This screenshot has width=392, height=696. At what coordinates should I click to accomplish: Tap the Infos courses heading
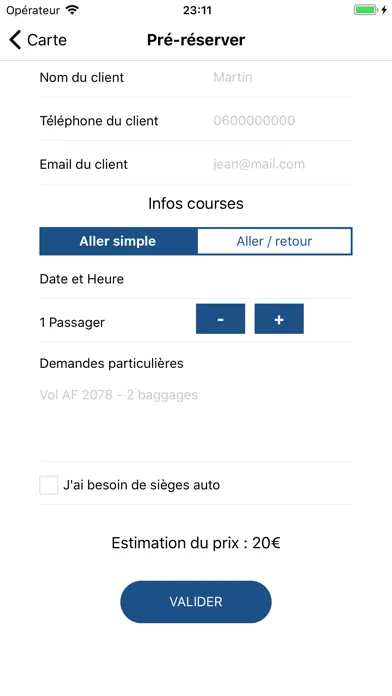pyautogui.click(x=196, y=203)
